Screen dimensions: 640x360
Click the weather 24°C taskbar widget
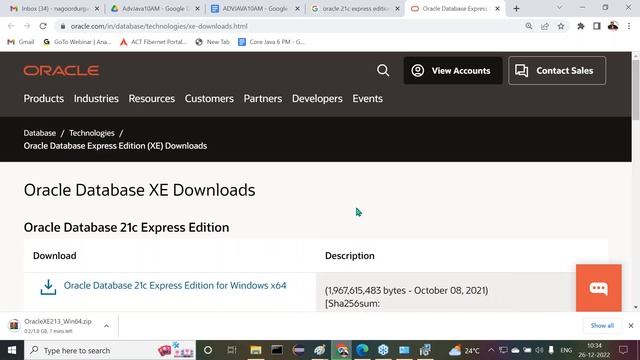[x=464, y=351]
